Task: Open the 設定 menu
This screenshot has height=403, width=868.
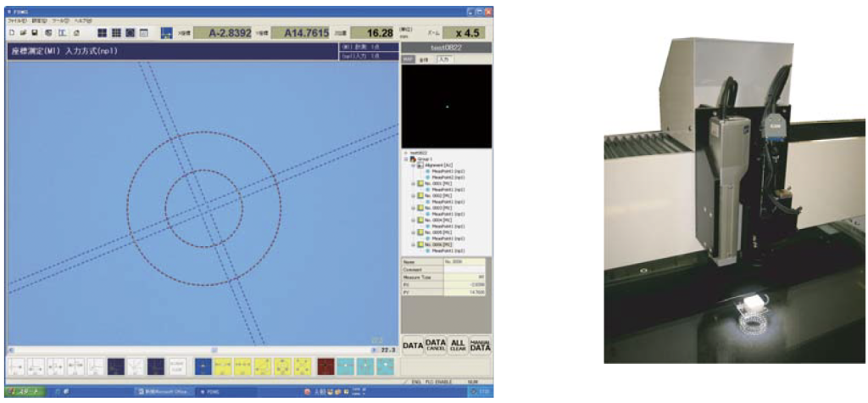Action: 39,20
